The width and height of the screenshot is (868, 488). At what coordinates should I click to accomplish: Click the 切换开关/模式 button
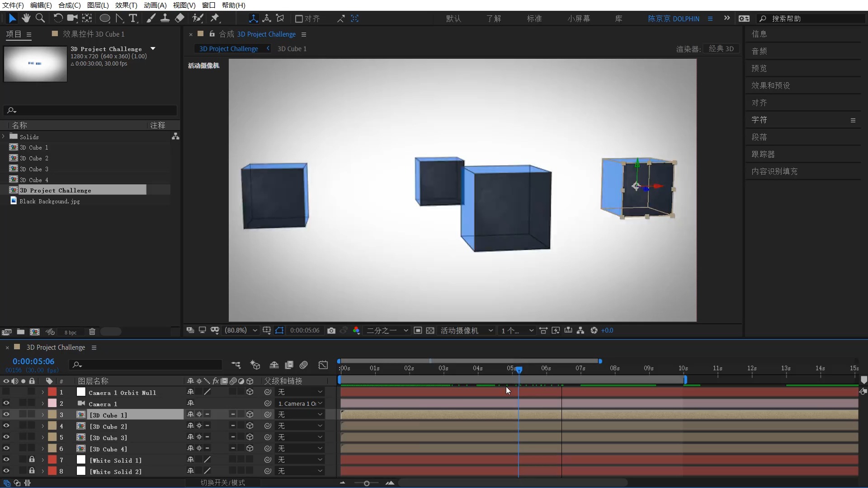click(222, 483)
